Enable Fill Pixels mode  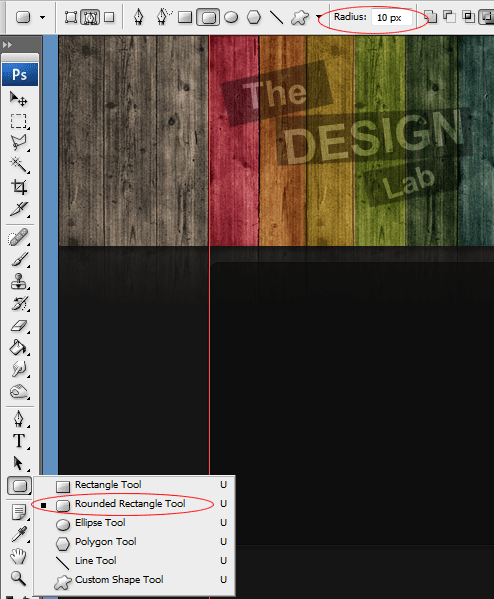tap(110, 17)
